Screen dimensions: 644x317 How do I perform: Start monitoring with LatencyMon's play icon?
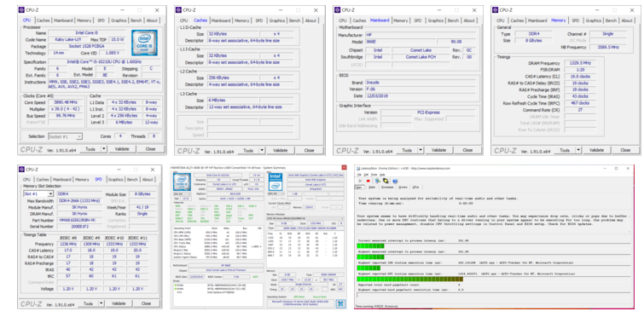360,181
